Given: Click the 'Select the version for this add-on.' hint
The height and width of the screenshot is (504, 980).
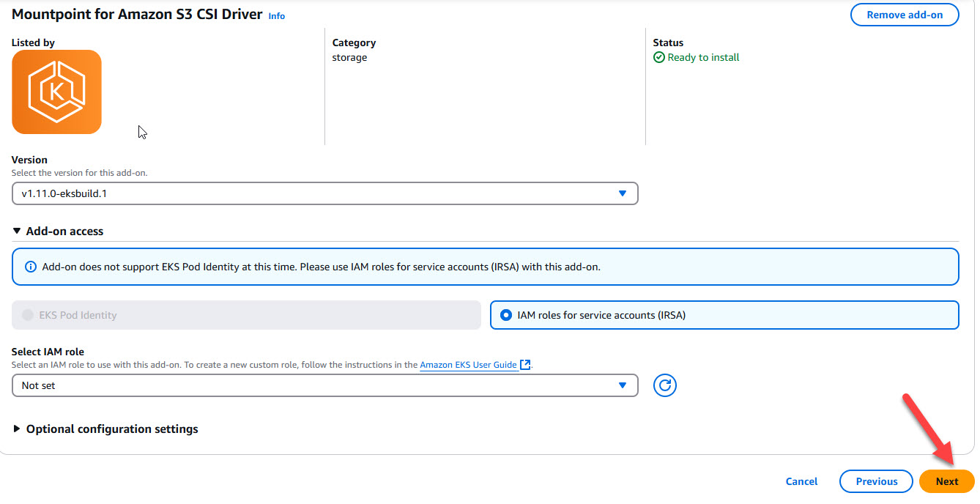Looking at the screenshot, I should coord(79,173).
